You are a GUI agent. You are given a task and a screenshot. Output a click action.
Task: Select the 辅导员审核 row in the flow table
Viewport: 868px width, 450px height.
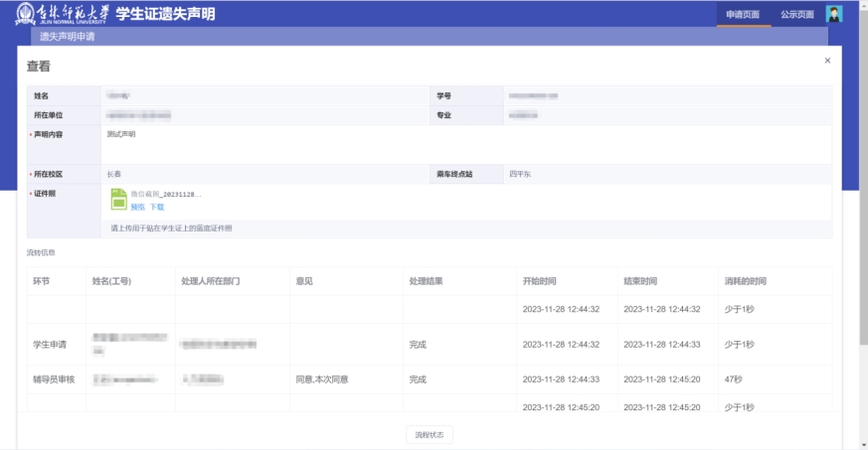point(55,379)
